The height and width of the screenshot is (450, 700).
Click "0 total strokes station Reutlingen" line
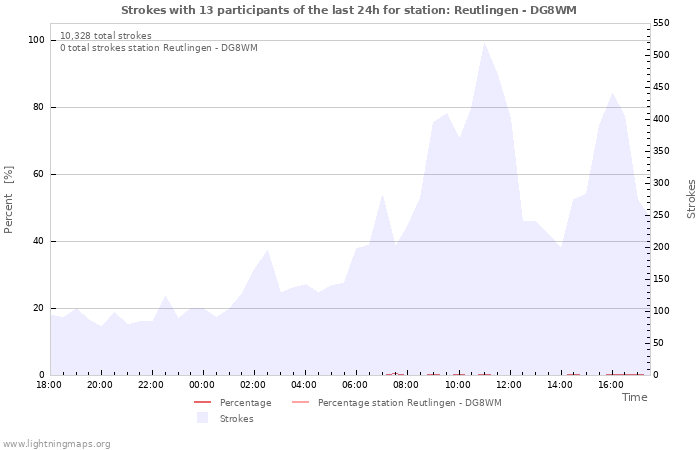point(158,48)
